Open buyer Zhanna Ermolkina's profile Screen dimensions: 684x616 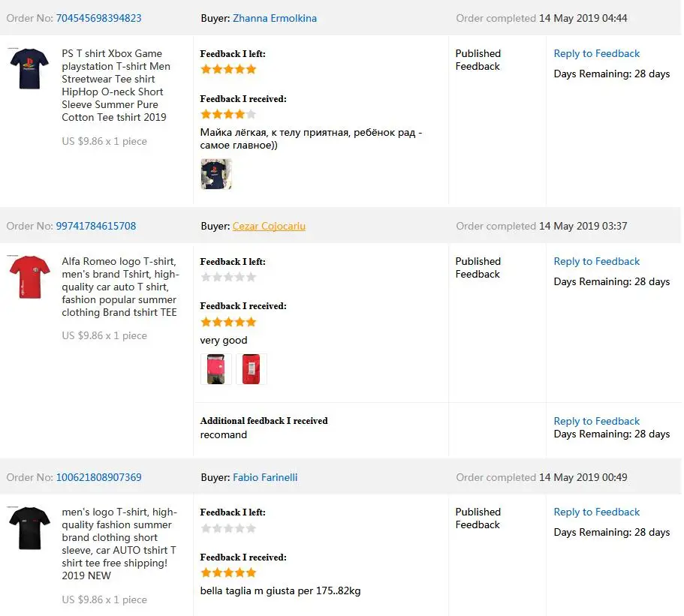[x=275, y=18]
